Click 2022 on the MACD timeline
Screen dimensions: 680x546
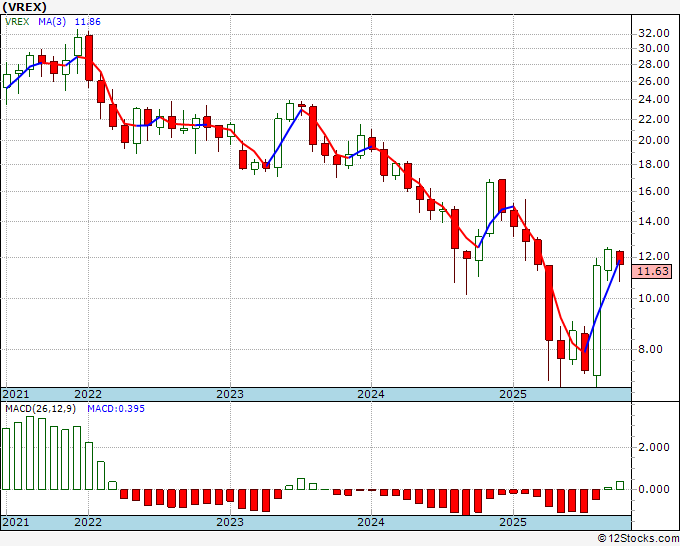[x=88, y=522]
